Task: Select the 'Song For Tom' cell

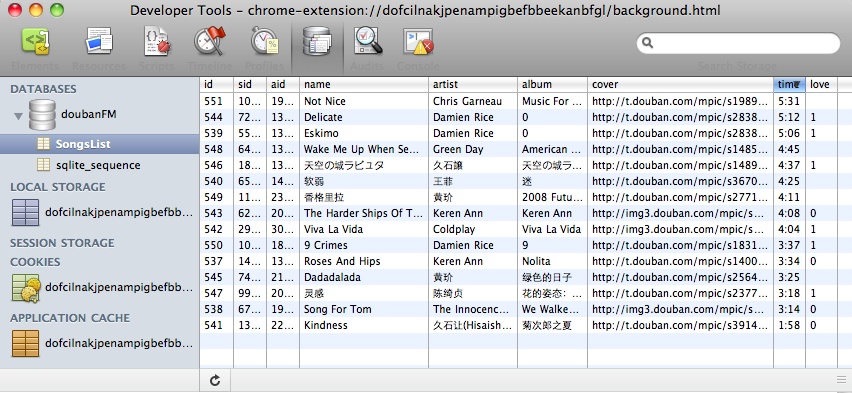Action: (364, 309)
